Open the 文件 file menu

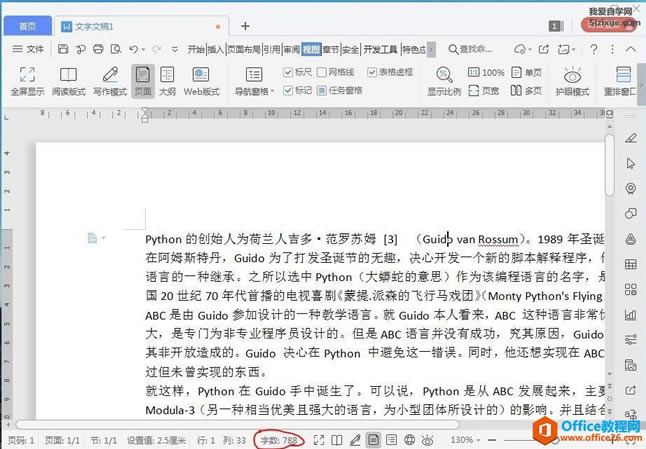click(28, 49)
